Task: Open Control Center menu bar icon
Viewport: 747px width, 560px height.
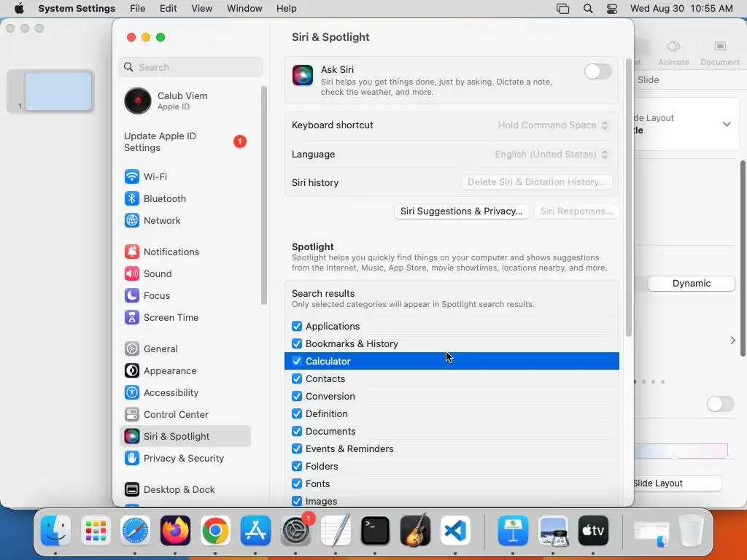Action: pyautogui.click(x=612, y=9)
